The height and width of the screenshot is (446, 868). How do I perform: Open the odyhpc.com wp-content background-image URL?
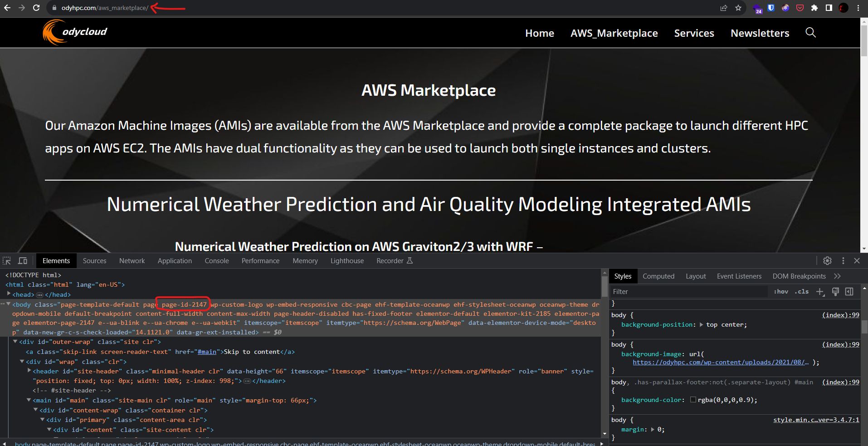(721, 363)
